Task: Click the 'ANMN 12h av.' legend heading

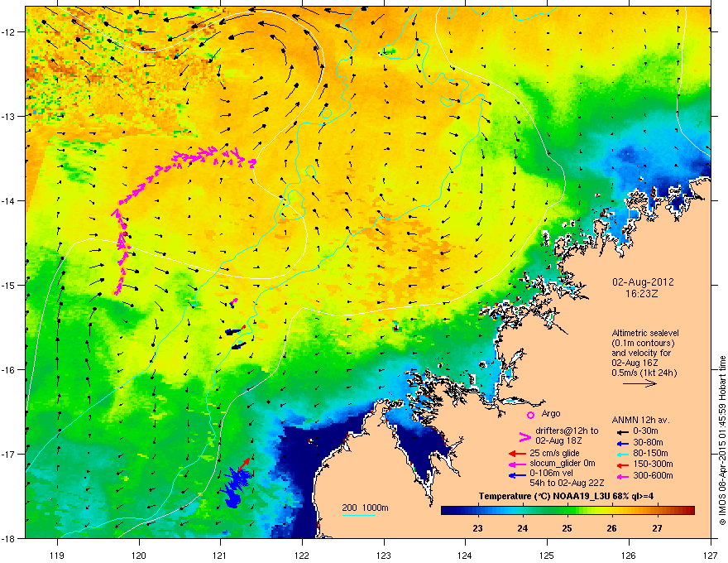Action: [640, 421]
